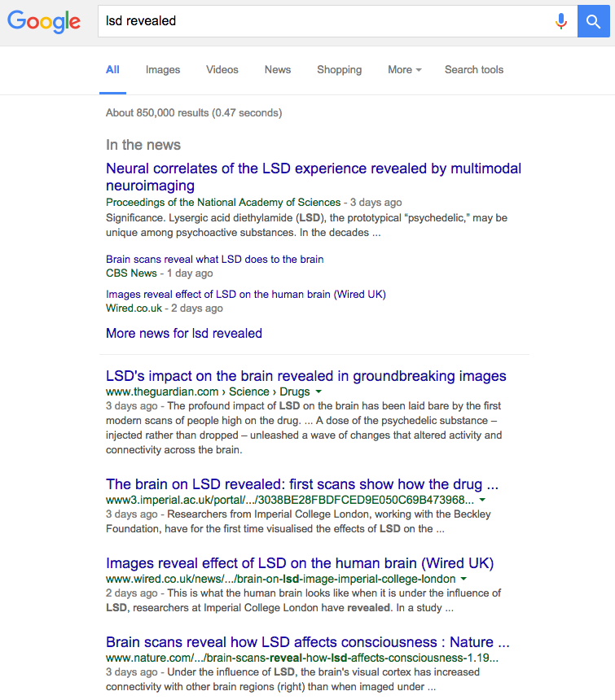Focus the search box containing 'lsd revealed'
Screen dimensions: 615x700
click(337, 21)
